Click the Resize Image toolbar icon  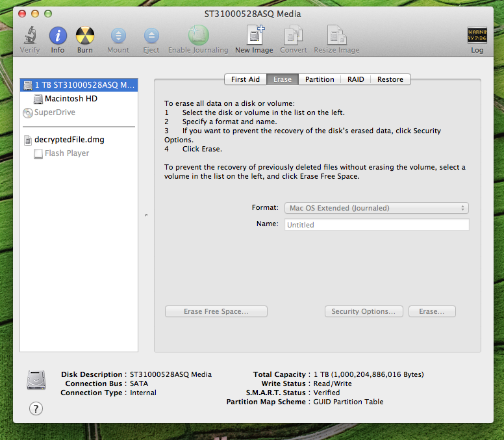click(336, 35)
